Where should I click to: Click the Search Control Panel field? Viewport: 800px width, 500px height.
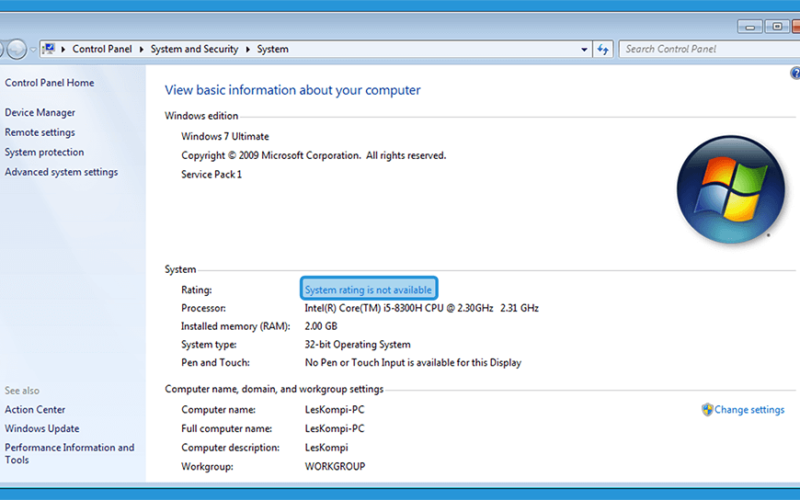[709, 49]
